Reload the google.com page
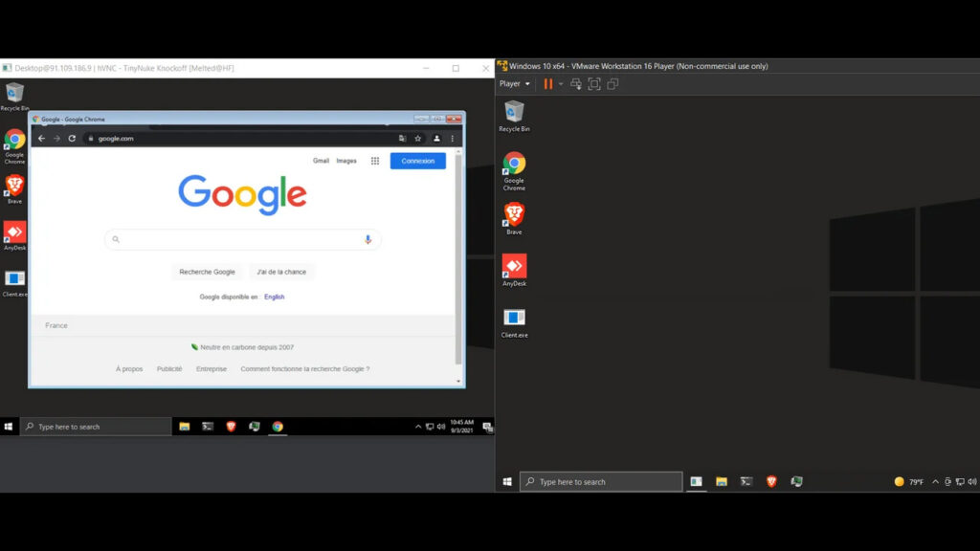Viewport: 980px width, 551px height. coord(72,138)
